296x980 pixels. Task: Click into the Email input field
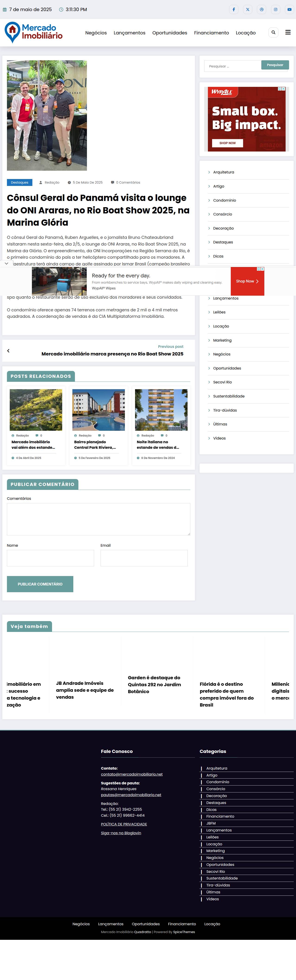tap(144, 558)
